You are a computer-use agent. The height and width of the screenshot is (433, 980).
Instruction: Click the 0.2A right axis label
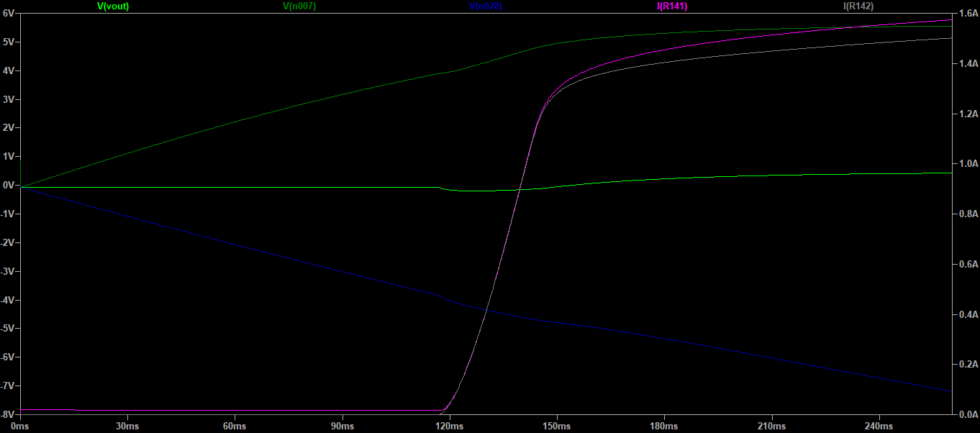(968, 365)
